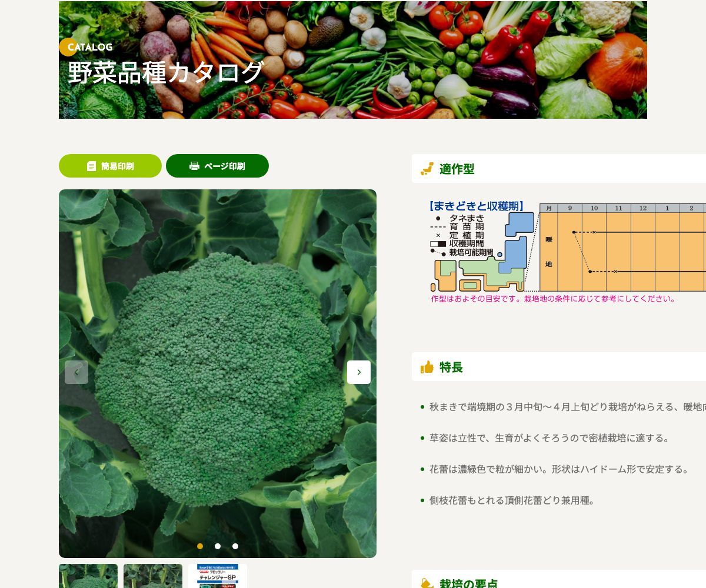
Task: Click the 適作型 heading text
Action: click(457, 169)
